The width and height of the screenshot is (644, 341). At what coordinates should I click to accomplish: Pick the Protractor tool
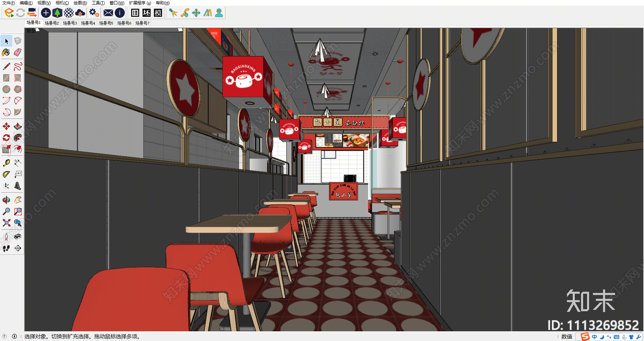pos(6,174)
